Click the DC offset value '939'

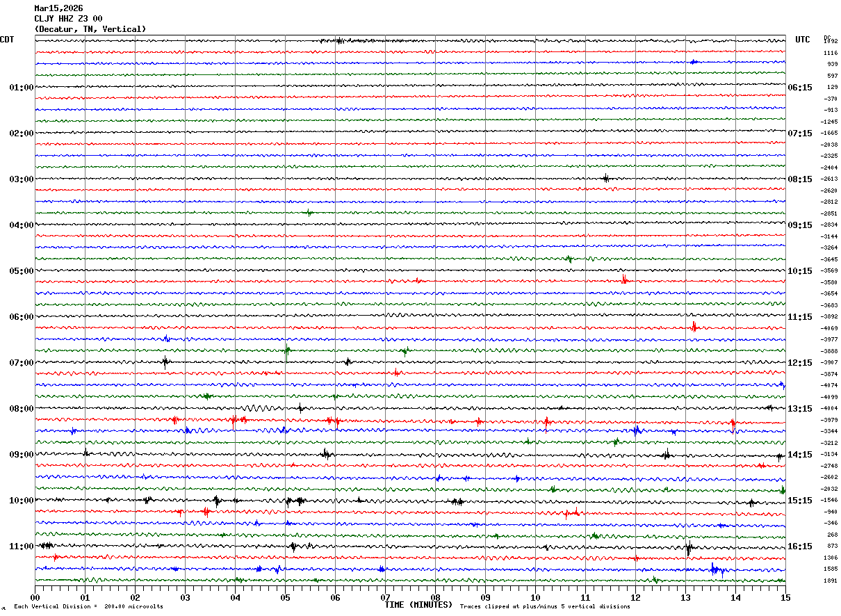[x=832, y=64]
